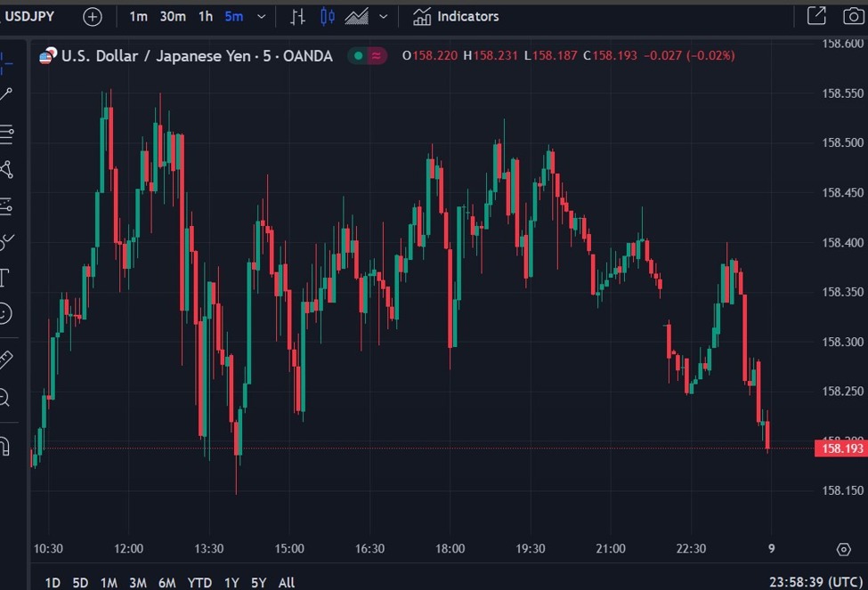Select the text annotation tool

click(x=4, y=277)
